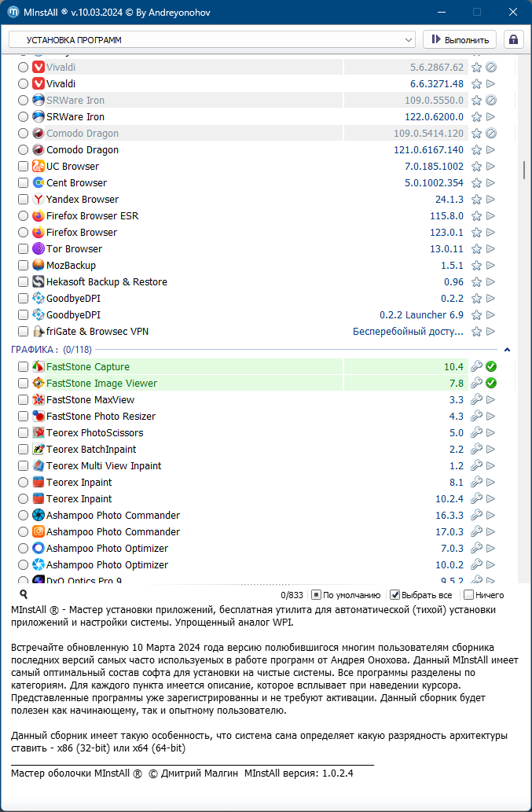The width and height of the screenshot is (532, 812).
Task: Tick the 'Ничего' checkbox
Action: point(469,595)
